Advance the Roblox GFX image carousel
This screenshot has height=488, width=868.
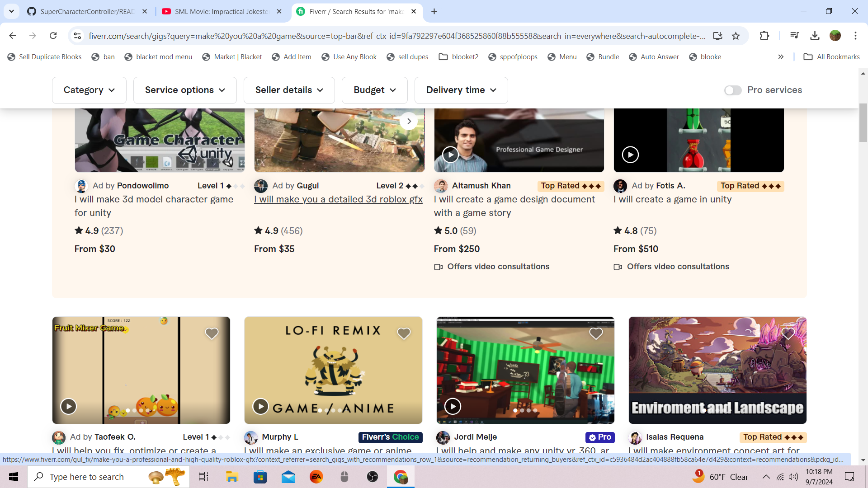coord(409,121)
